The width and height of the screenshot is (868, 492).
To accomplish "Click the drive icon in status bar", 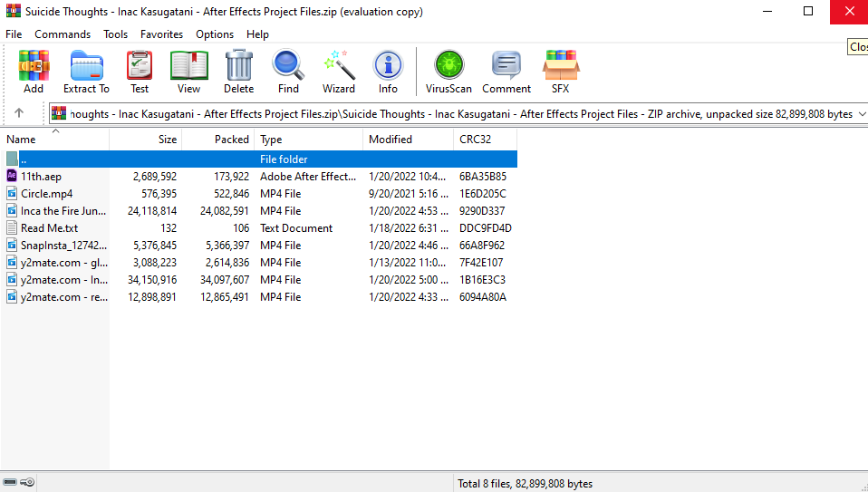I will [10, 482].
